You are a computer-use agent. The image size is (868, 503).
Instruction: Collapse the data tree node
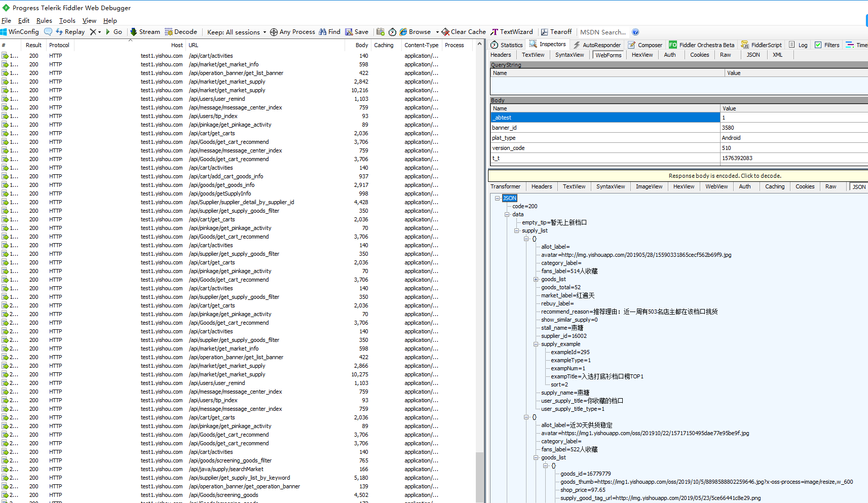click(507, 214)
